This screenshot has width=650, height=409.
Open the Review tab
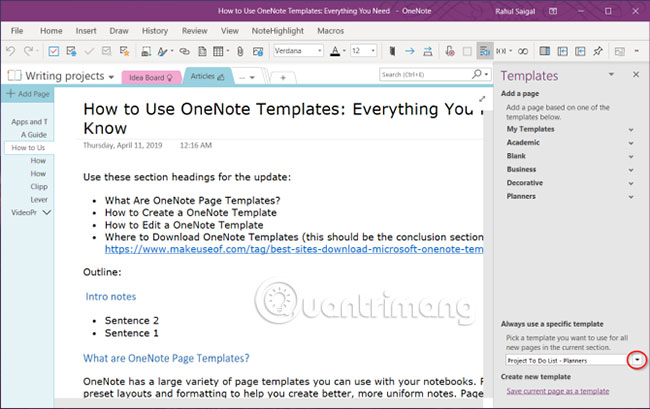point(194,31)
